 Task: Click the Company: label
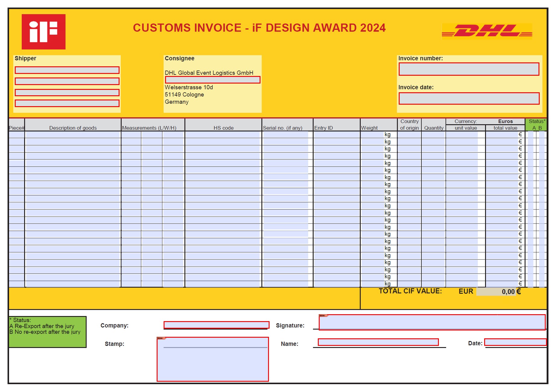(114, 325)
